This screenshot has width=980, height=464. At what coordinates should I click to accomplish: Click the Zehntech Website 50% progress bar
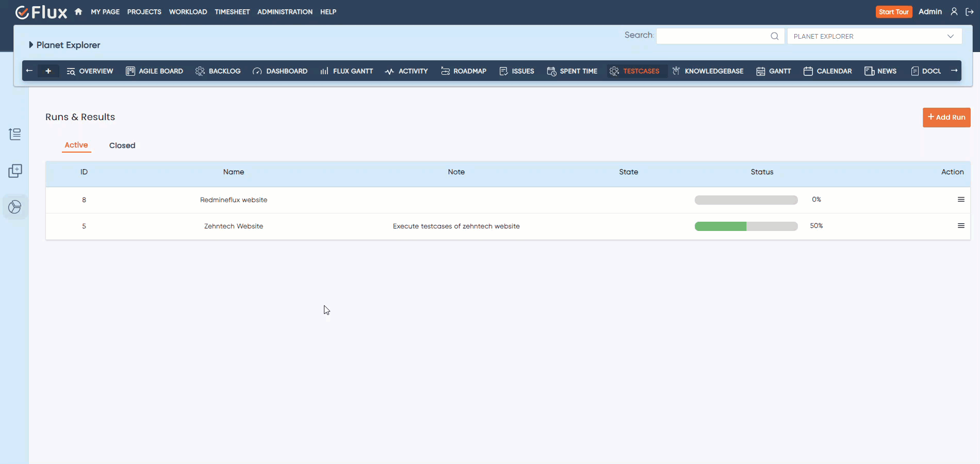pyautogui.click(x=746, y=226)
